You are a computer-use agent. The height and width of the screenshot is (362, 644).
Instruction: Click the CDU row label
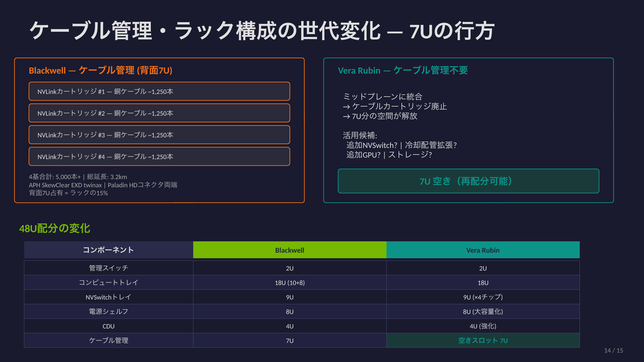point(108,326)
